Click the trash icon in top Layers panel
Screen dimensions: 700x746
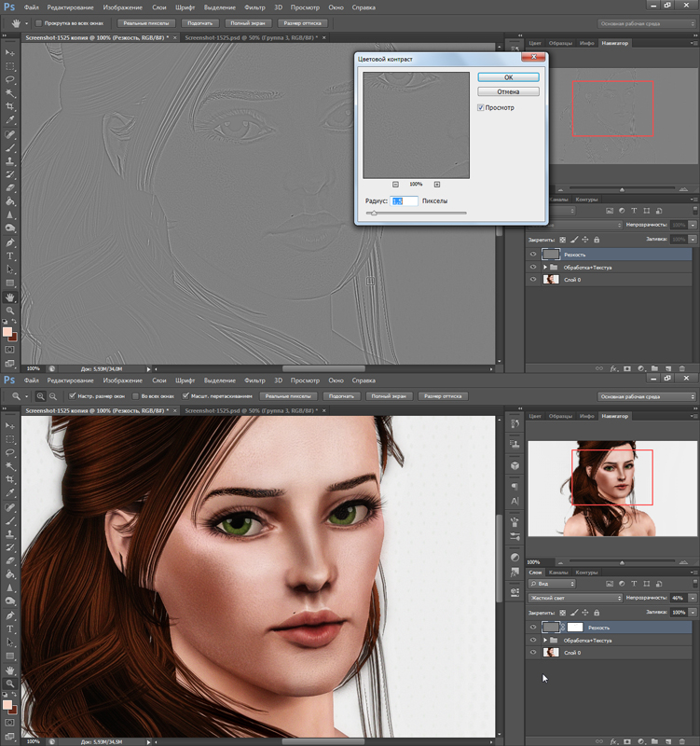(x=682, y=368)
